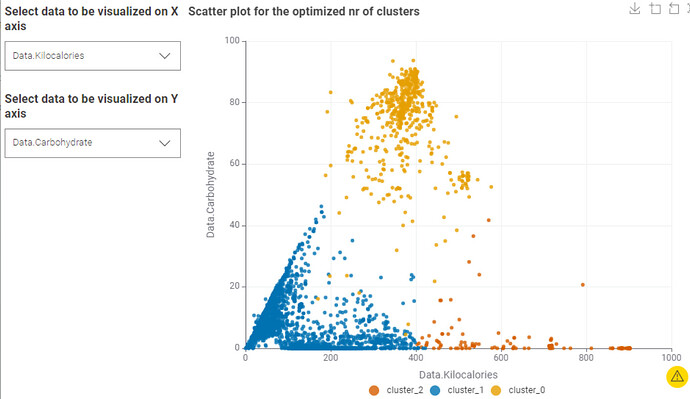Select the orange outlier point near 800 kilocalories

[583, 285]
